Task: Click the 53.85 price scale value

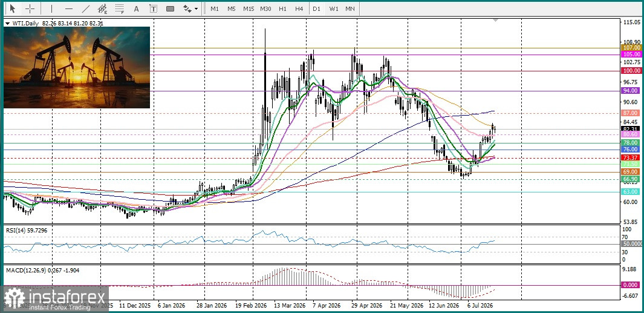Action: 632,222
